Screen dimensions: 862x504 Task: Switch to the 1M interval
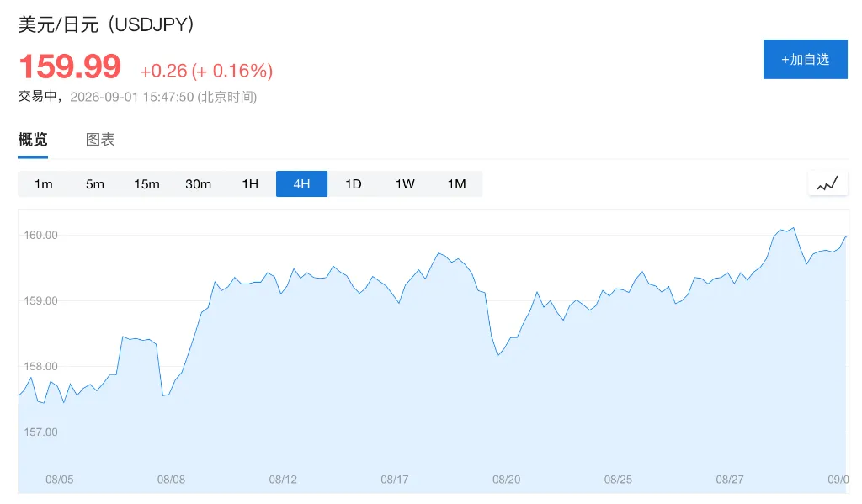[x=457, y=184]
